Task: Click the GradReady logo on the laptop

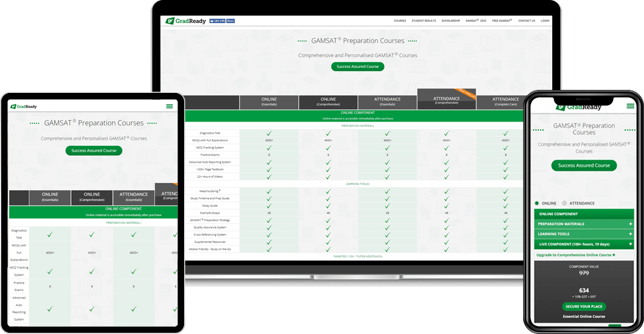Action: (186, 21)
